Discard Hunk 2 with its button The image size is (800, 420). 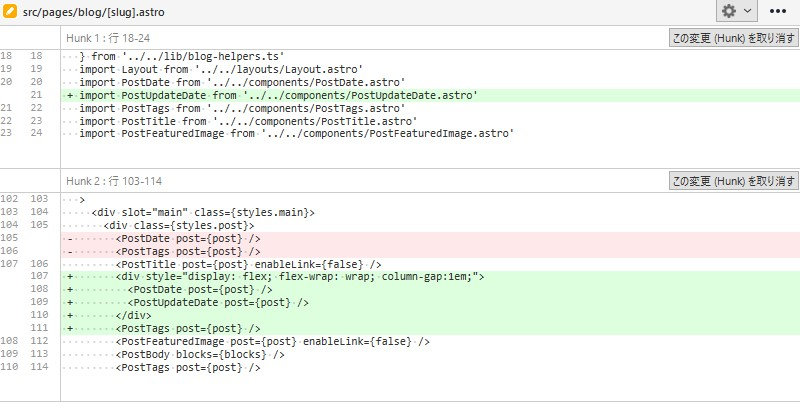point(733,181)
